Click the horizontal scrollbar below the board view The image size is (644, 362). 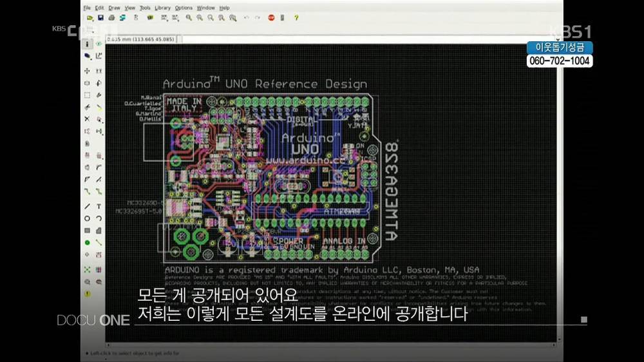[331, 345]
